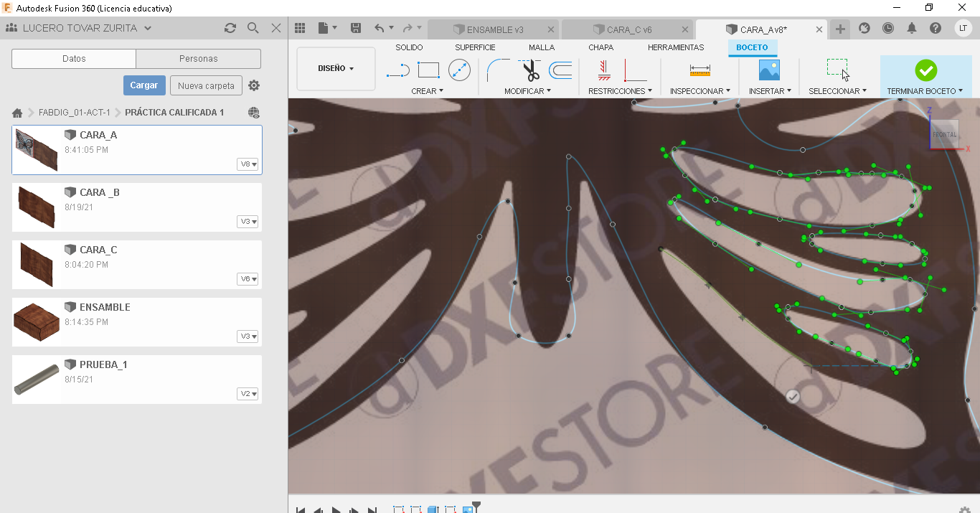Select the Measure ruler tool
Image resolution: width=980 pixels, height=513 pixels.
click(699, 70)
